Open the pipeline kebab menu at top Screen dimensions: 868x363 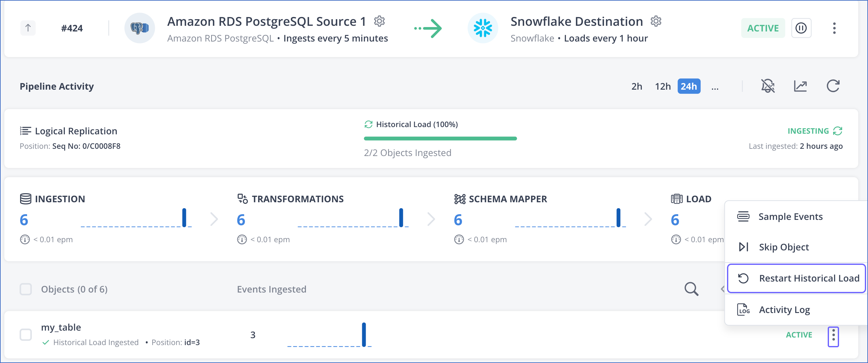tap(834, 28)
